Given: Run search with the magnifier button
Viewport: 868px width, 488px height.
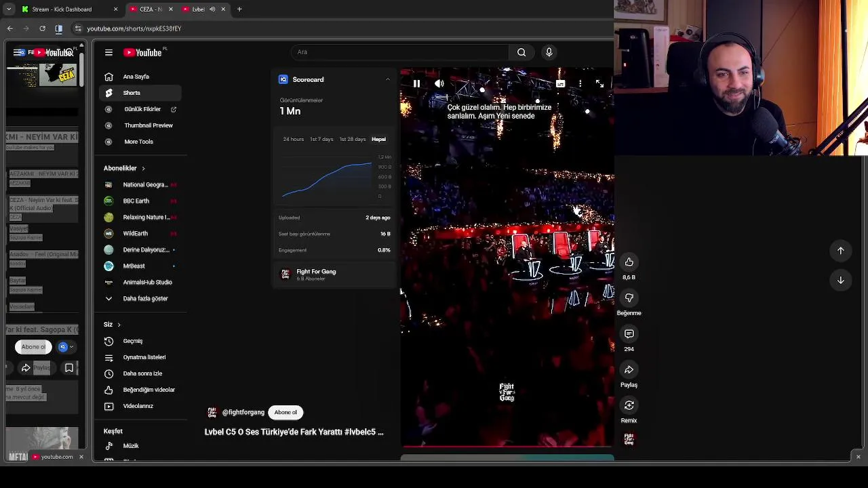Looking at the screenshot, I should pyautogui.click(x=521, y=52).
